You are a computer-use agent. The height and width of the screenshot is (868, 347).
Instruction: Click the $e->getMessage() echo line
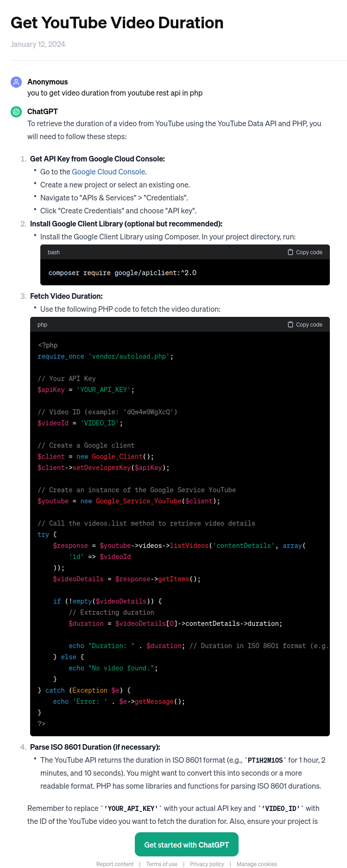click(x=119, y=701)
